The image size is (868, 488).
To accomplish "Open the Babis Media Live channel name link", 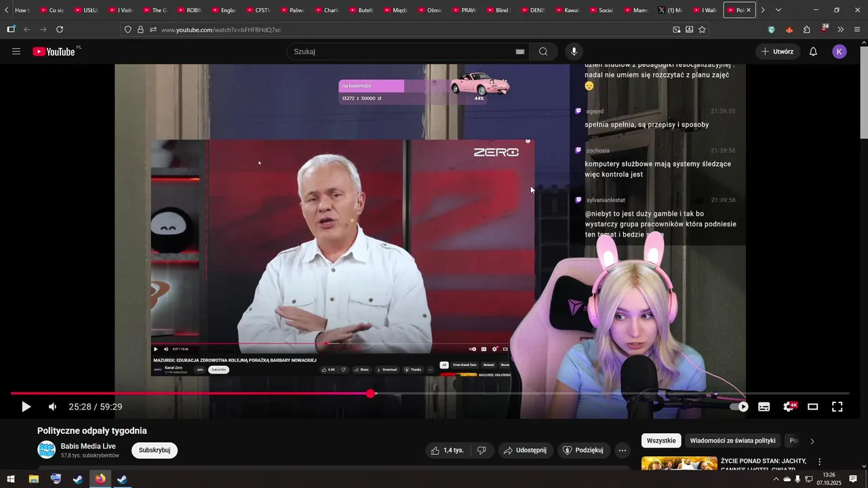I will (x=88, y=446).
